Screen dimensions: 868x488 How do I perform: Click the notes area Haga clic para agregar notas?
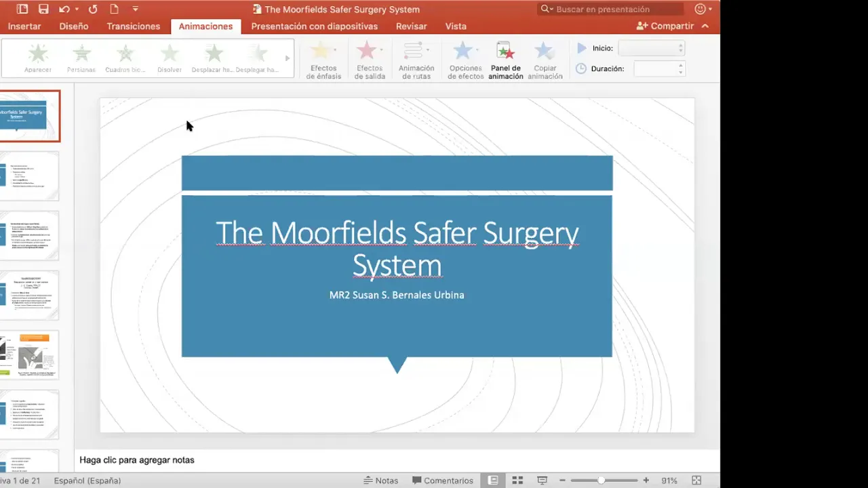click(x=137, y=460)
